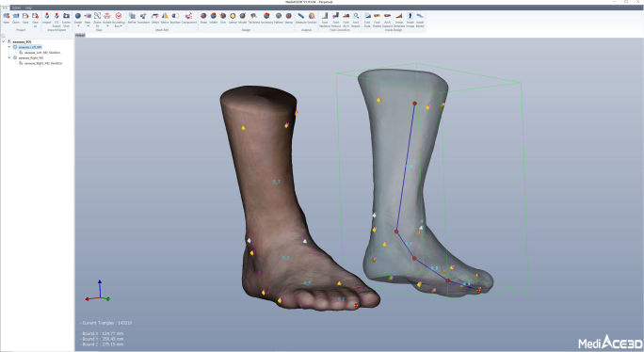
Task: Click the Save As icon
Action: pyautogui.click(x=36, y=20)
